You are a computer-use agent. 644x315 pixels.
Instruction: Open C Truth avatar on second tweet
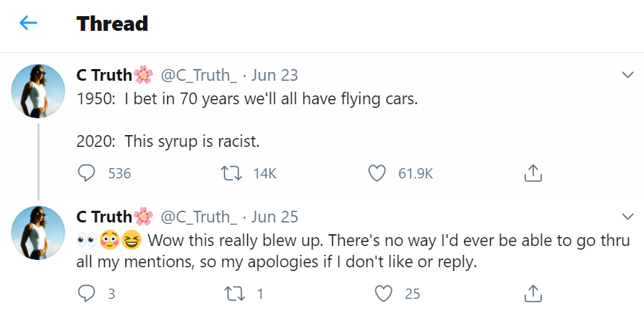[x=38, y=232]
